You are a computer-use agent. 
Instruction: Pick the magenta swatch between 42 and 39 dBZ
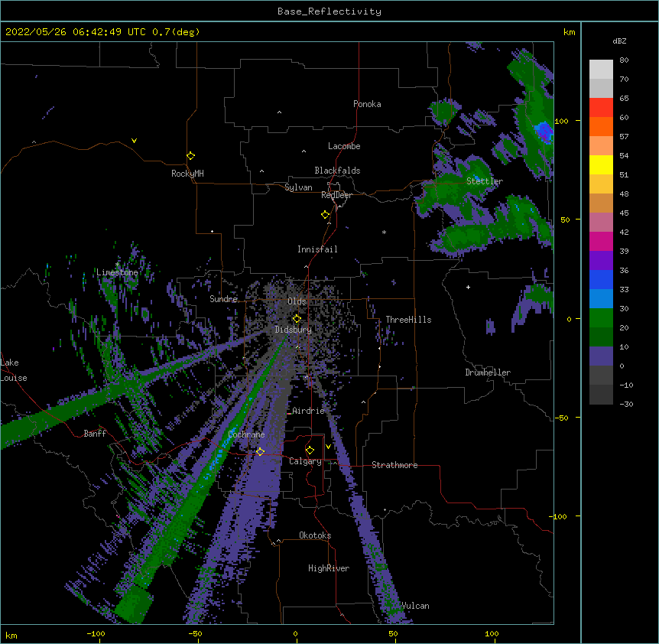click(601, 241)
